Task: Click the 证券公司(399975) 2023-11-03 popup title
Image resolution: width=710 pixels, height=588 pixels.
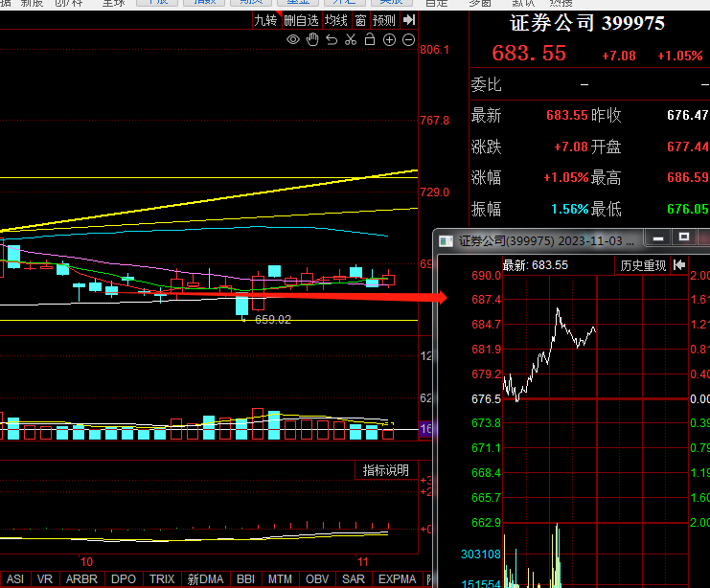Action: tap(546, 240)
